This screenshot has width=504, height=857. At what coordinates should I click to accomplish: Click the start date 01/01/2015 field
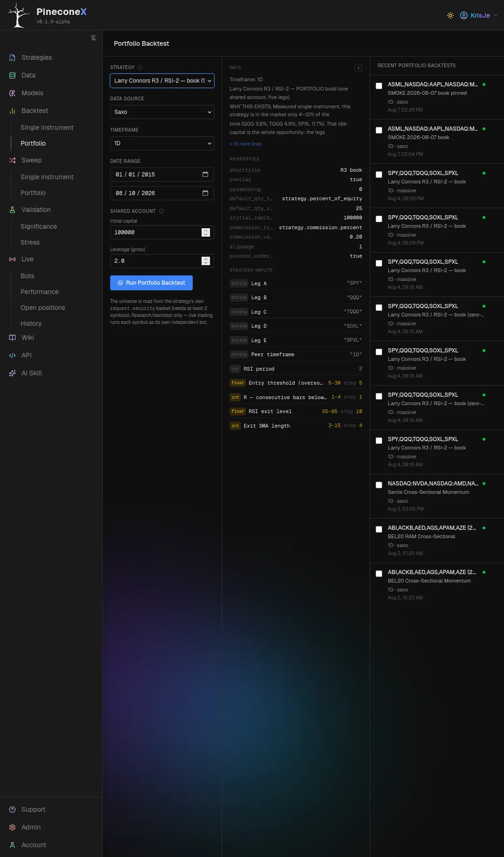point(162,175)
